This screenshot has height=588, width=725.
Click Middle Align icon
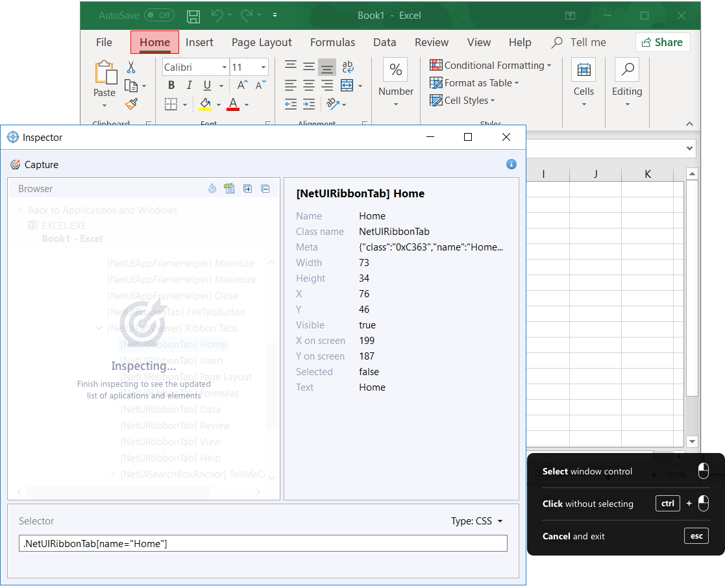[309, 67]
